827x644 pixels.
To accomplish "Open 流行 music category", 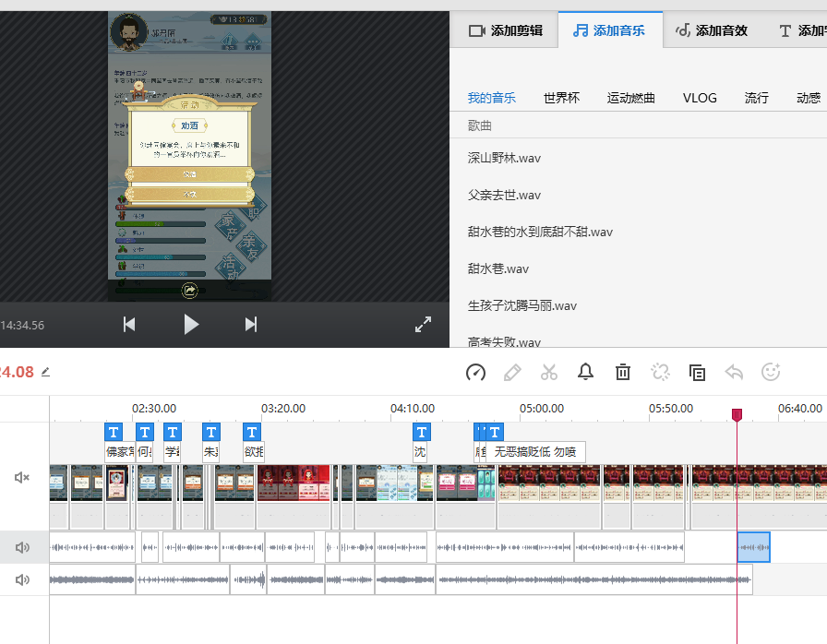I will pyautogui.click(x=756, y=98).
